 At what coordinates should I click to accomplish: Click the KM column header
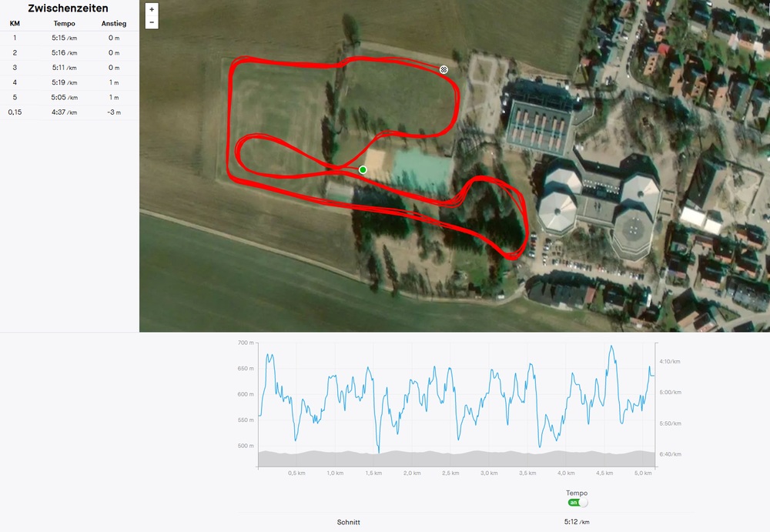(x=15, y=24)
